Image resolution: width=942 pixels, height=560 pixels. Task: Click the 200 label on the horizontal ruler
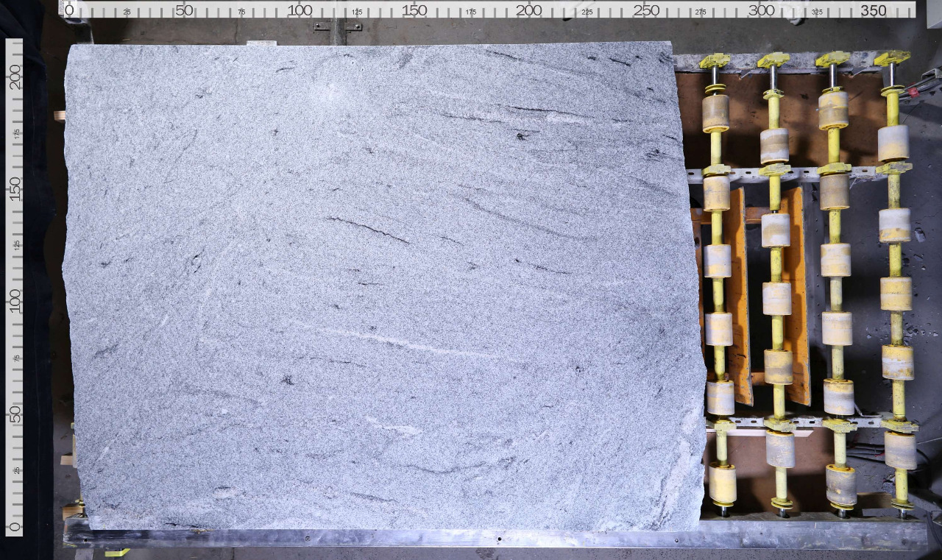tap(529, 10)
